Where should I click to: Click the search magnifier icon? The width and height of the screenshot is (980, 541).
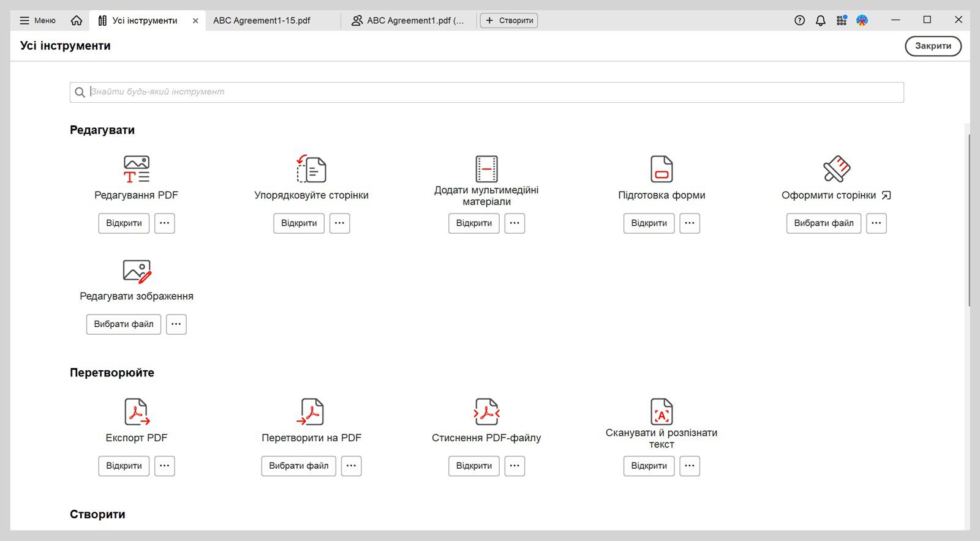80,92
